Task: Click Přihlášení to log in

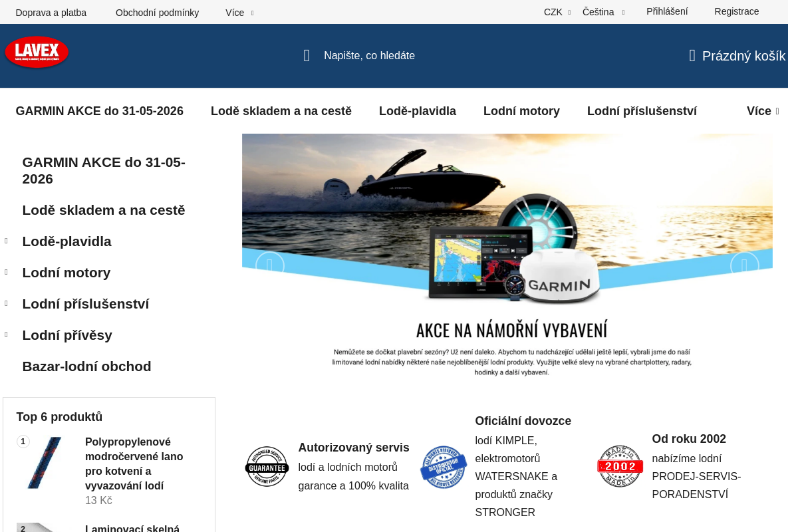Action: click(x=667, y=11)
